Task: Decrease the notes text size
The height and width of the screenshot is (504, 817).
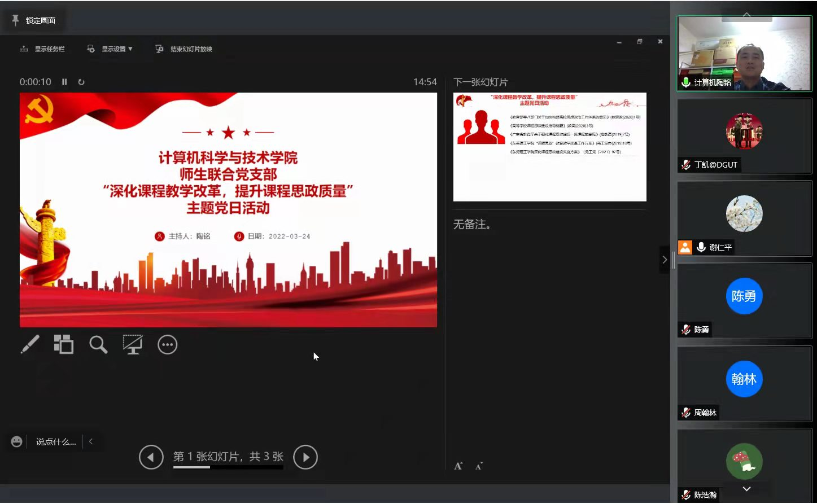Action: pyautogui.click(x=479, y=466)
